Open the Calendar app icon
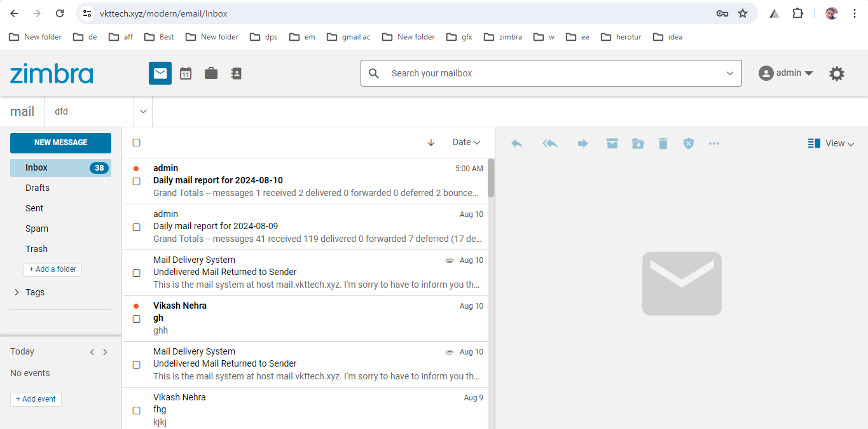Image resolution: width=868 pixels, height=429 pixels. point(185,73)
